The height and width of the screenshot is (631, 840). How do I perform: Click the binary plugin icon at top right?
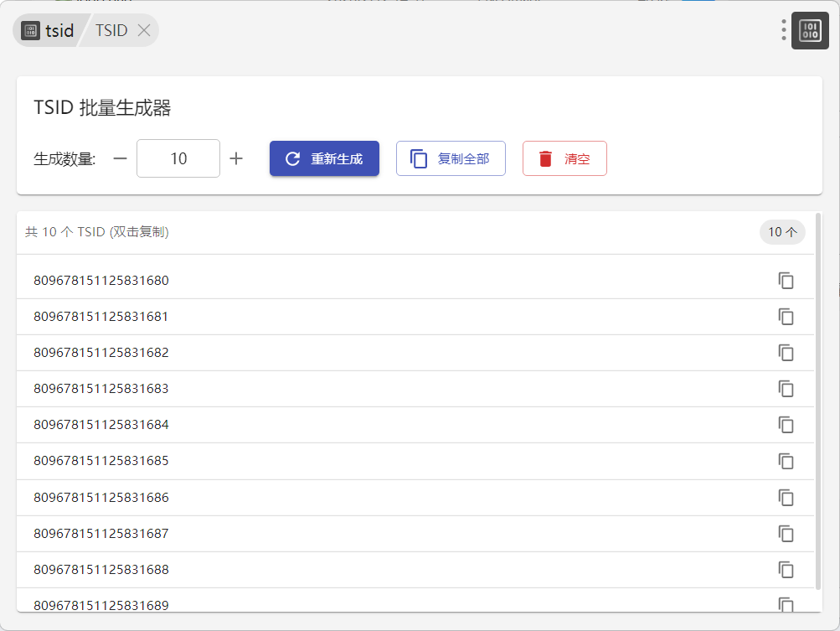pyautogui.click(x=810, y=31)
